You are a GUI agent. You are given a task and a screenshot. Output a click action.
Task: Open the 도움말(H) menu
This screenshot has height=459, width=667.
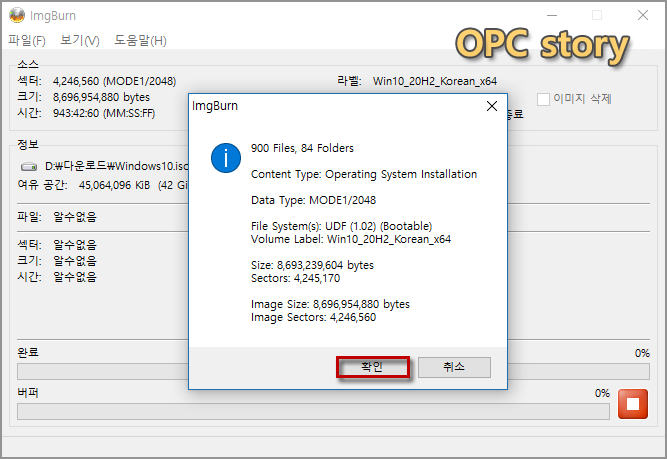pyautogui.click(x=140, y=40)
